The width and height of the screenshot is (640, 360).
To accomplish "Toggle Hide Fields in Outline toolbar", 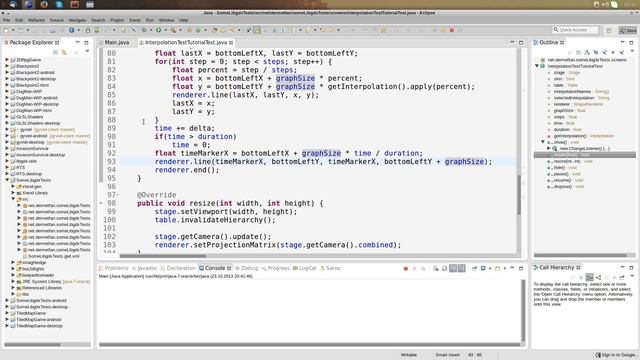I will pyautogui.click(x=596, y=52).
